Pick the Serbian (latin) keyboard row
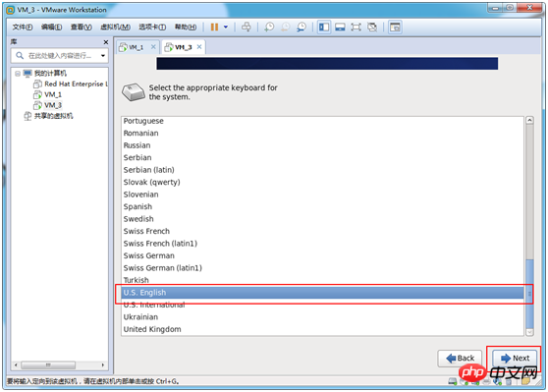This screenshot has height=392, width=548. pos(322,170)
